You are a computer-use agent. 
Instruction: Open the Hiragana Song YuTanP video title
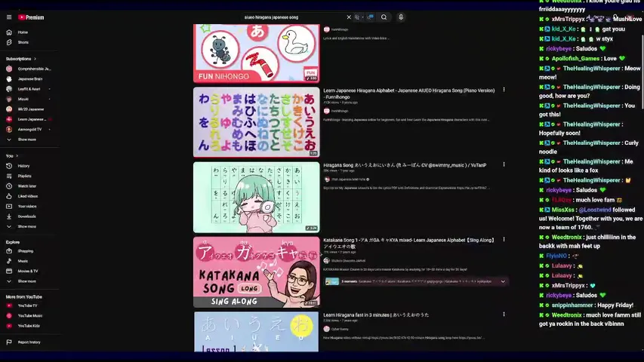[405, 165]
